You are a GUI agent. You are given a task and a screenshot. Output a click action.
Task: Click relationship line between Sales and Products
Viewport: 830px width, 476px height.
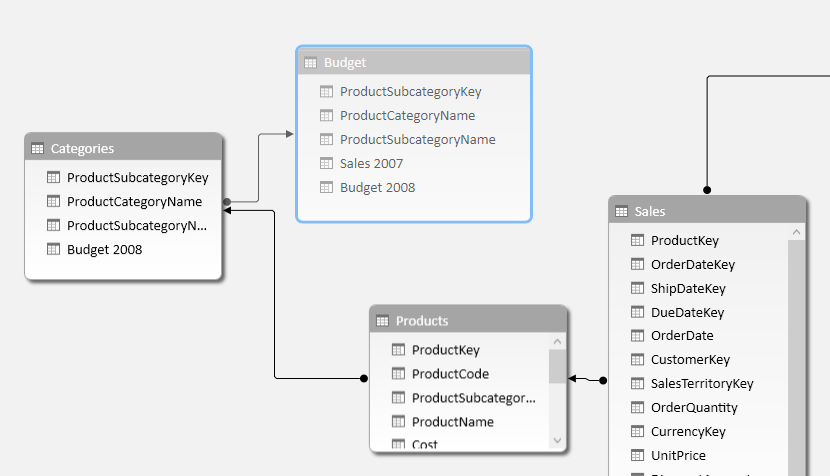click(588, 379)
